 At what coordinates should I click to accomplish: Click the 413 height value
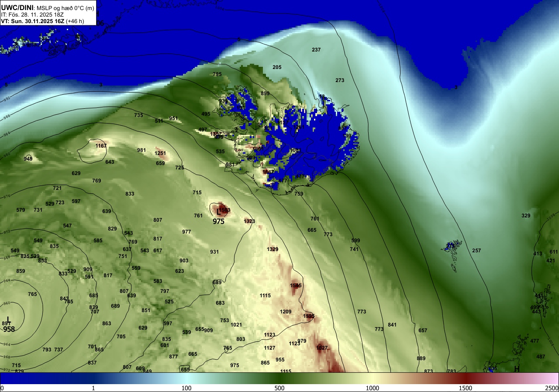[538, 254]
